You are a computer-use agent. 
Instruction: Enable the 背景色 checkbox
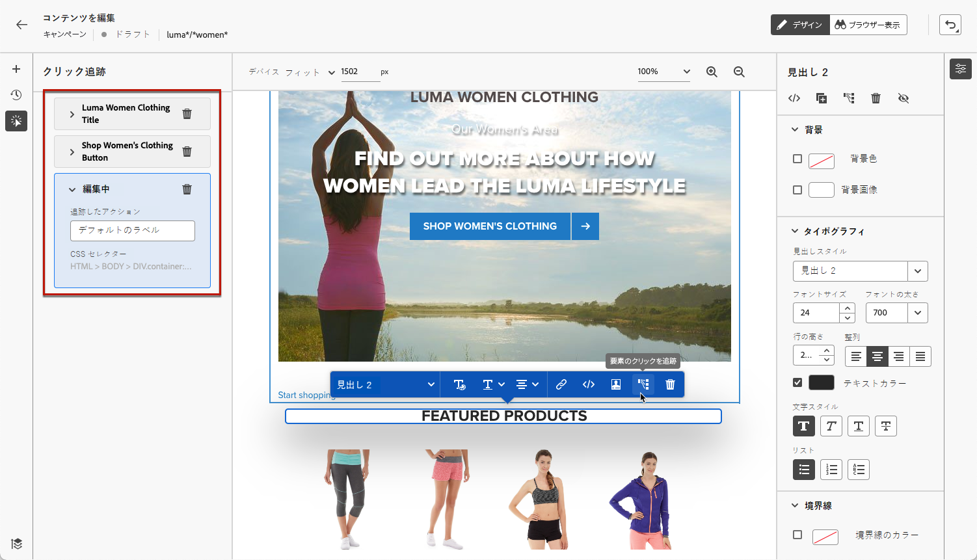pyautogui.click(x=797, y=159)
